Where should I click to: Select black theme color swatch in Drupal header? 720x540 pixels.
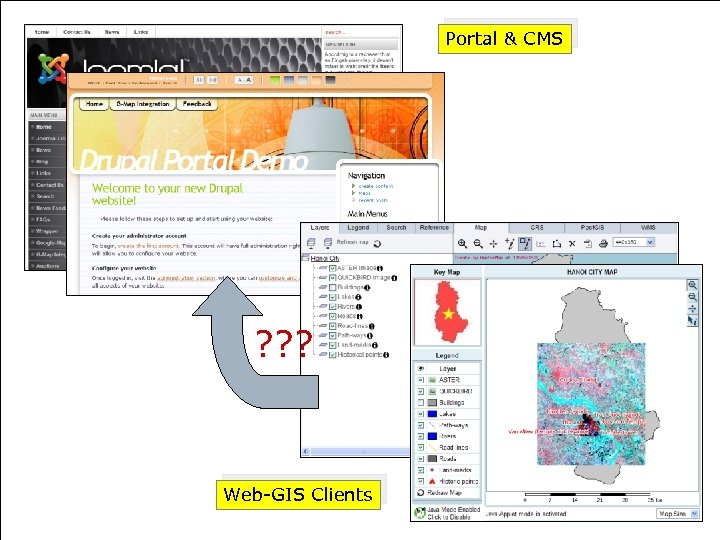point(331,80)
